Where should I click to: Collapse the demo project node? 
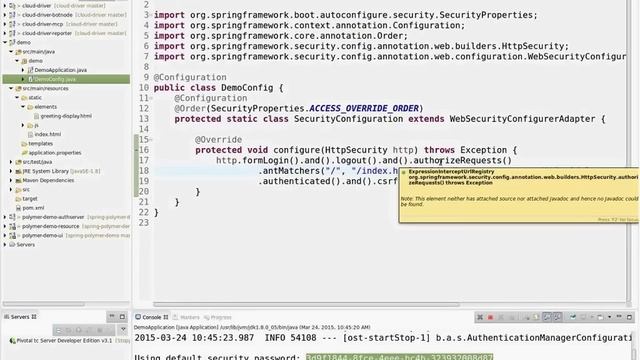pos(5,42)
